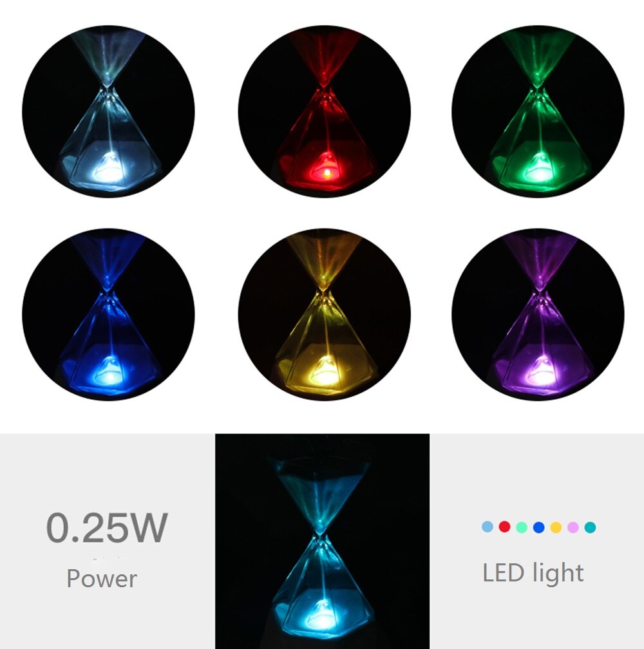Open the green-lit hourglass picture
This screenshot has height=649, width=644.
click(x=538, y=111)
